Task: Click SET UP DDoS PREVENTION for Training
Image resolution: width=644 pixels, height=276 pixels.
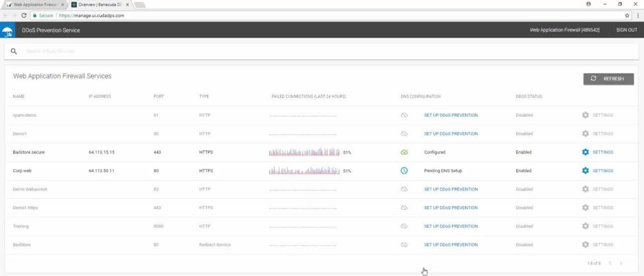Action: (x=451, y=226)
